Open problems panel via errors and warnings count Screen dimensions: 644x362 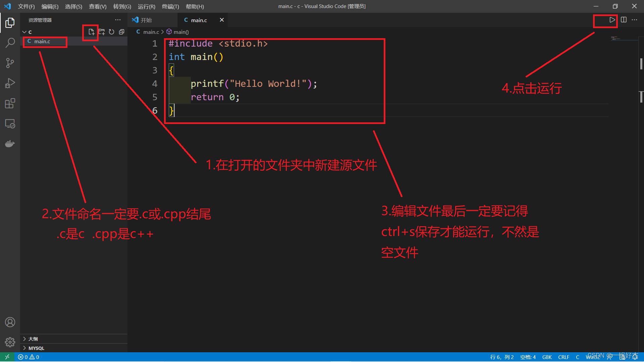pyautogui.click(x=29, y=357)
